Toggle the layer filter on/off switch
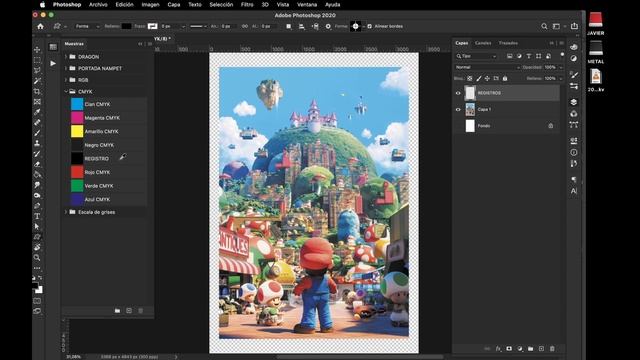The image size is (640, 360). [562, 55]
